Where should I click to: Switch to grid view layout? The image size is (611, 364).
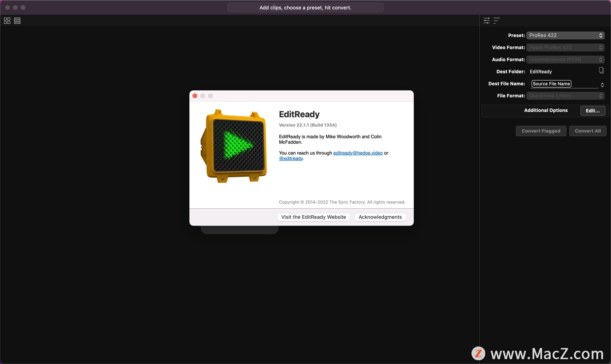click(x=7, y=21)
